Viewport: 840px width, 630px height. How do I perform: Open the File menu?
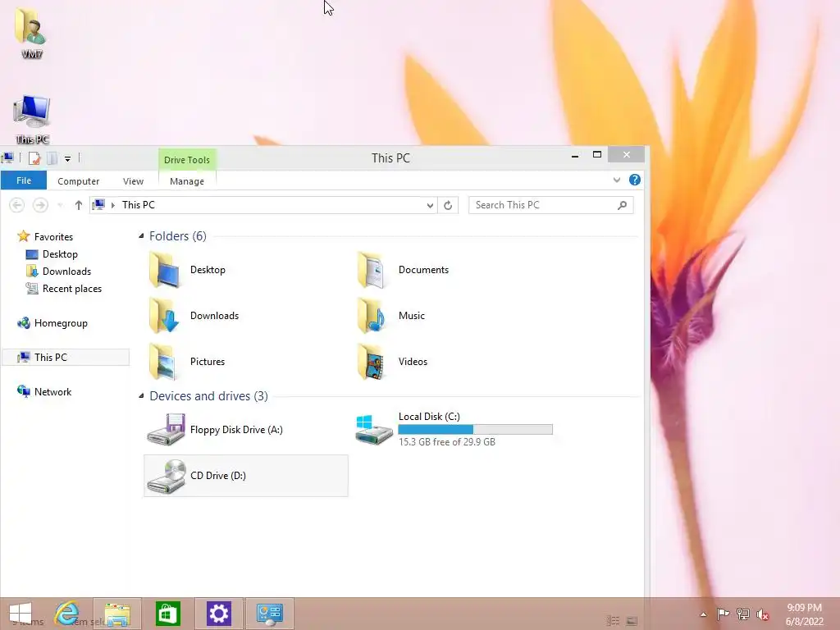[24, 180]
